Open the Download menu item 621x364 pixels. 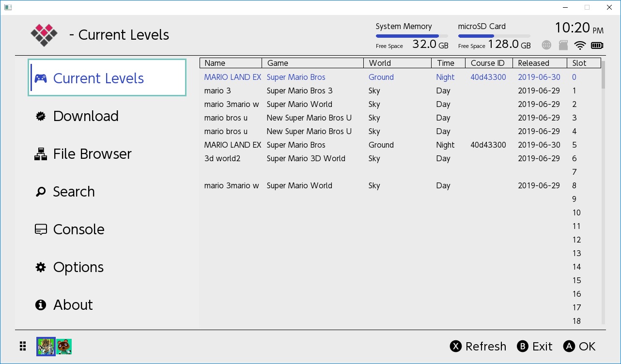point(107,116)
